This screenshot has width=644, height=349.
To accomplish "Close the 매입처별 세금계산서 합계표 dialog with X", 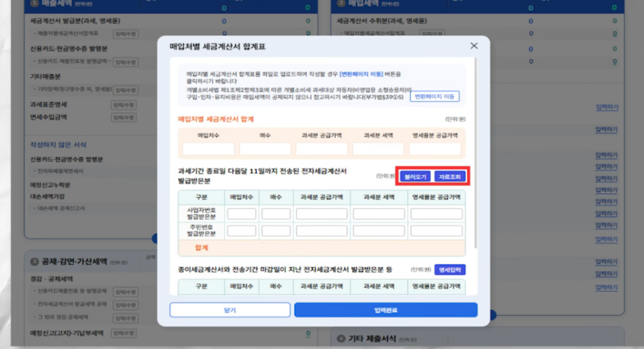I will tap(474, 46).
